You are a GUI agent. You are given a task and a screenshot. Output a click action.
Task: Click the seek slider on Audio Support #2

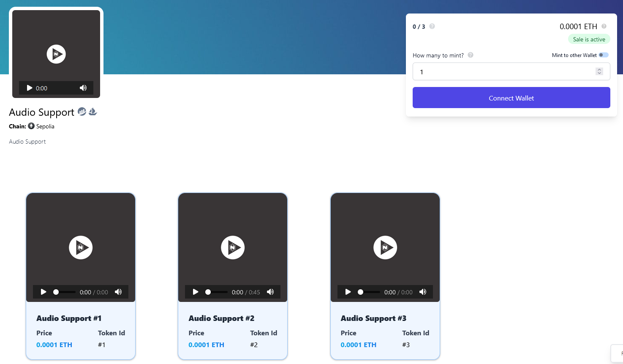point(217,292)
